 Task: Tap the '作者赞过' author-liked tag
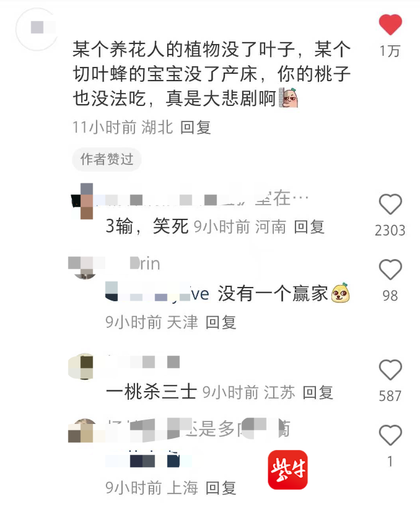pyautogui.click(x=107, y=159)
